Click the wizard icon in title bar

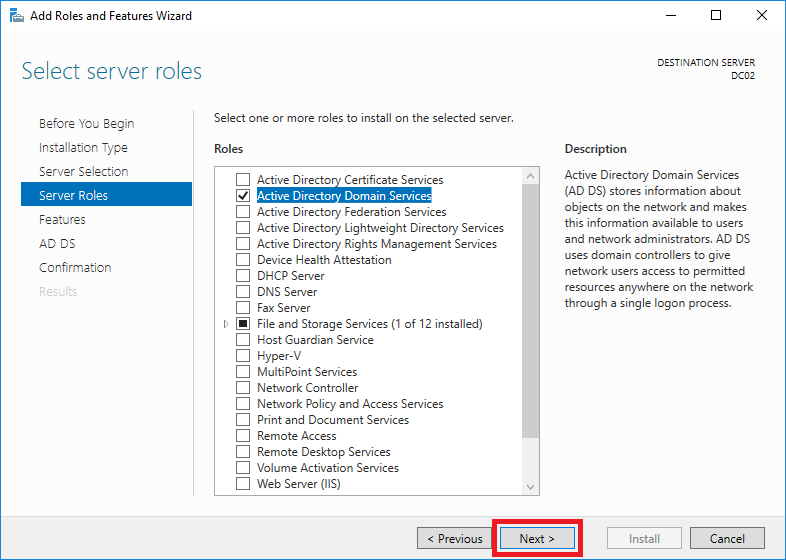[x=17, y=16]
